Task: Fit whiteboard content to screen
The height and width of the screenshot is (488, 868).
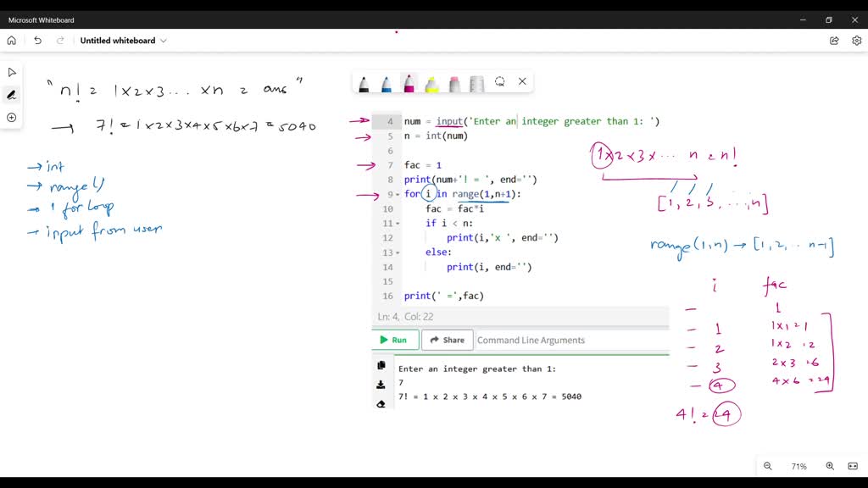Action: pos(853,466)
